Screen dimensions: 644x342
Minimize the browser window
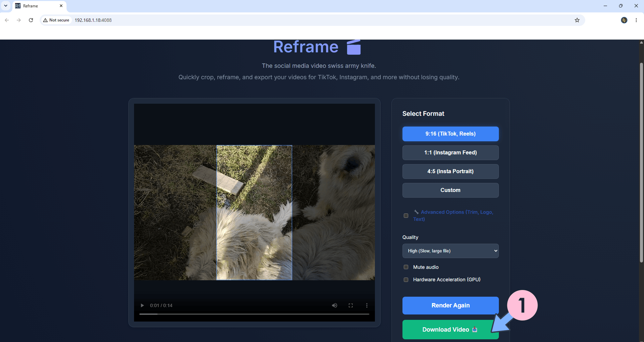[x=605, y=6]
